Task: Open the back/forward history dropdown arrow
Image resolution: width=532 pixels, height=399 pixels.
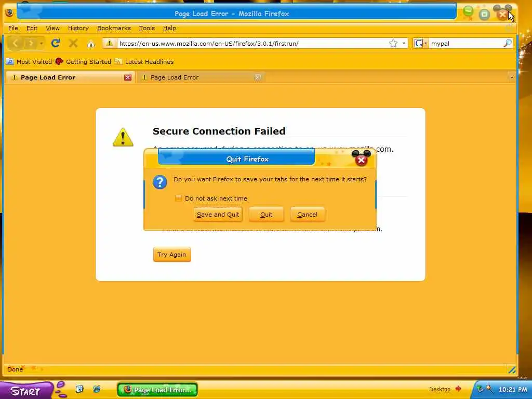Action: 41,44
